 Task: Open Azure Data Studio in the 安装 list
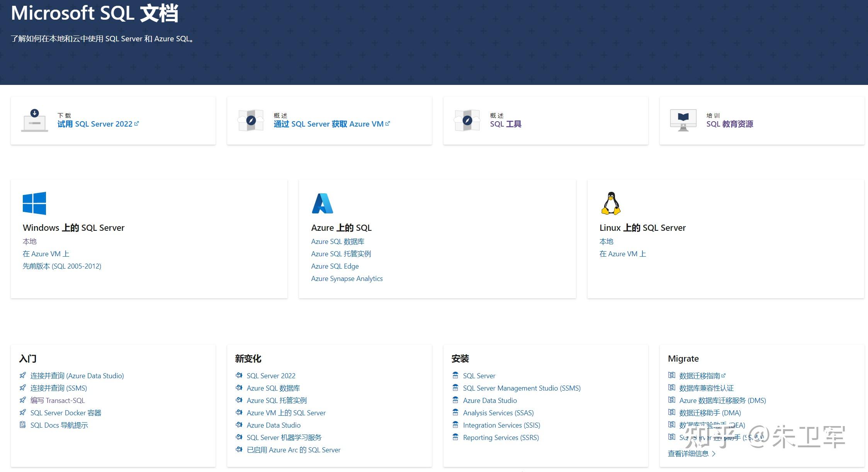[490, 401]
